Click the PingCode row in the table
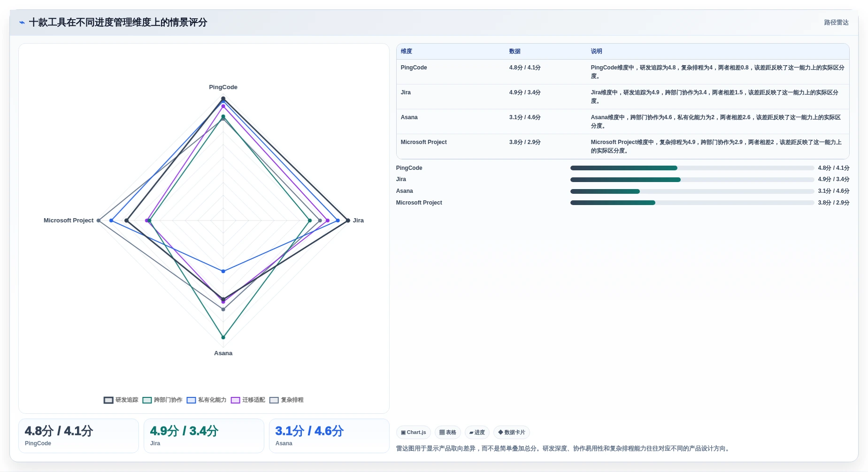 (x=622, y=72)
